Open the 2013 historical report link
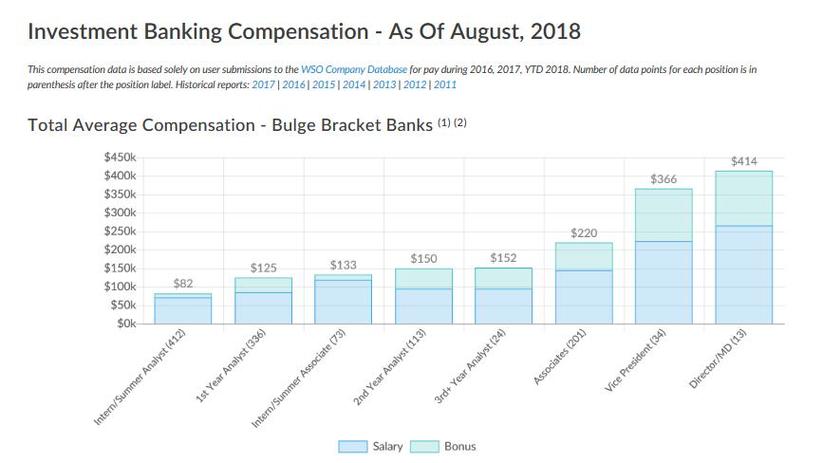823x463 pixels. pos(383,84)
